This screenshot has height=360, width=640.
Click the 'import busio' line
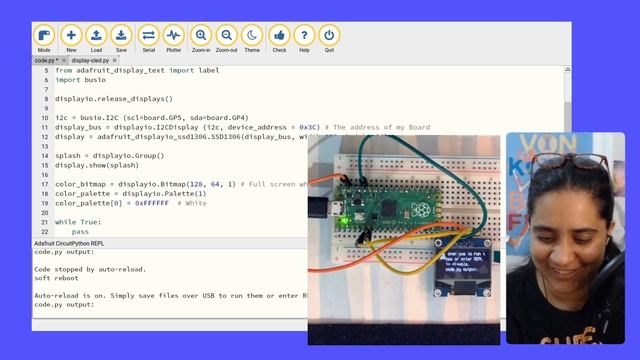point(80,80)
